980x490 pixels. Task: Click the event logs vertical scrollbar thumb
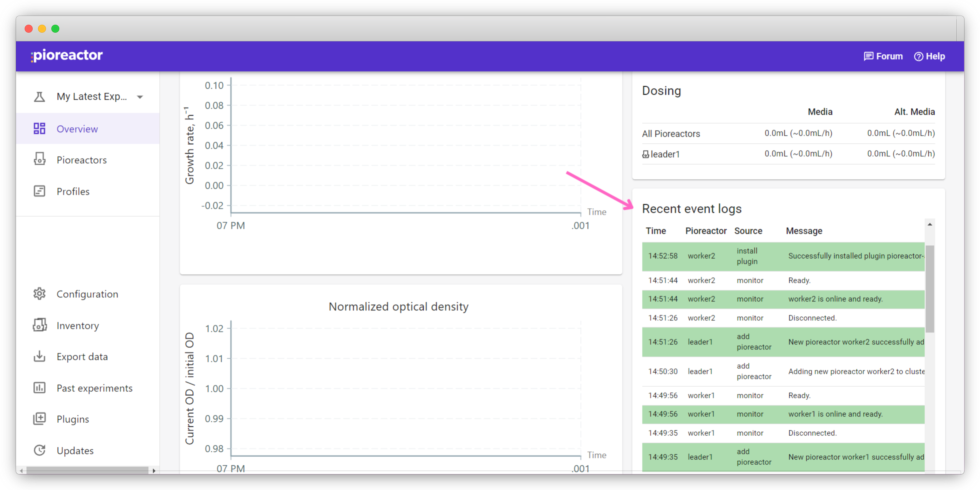coord(929,289)
